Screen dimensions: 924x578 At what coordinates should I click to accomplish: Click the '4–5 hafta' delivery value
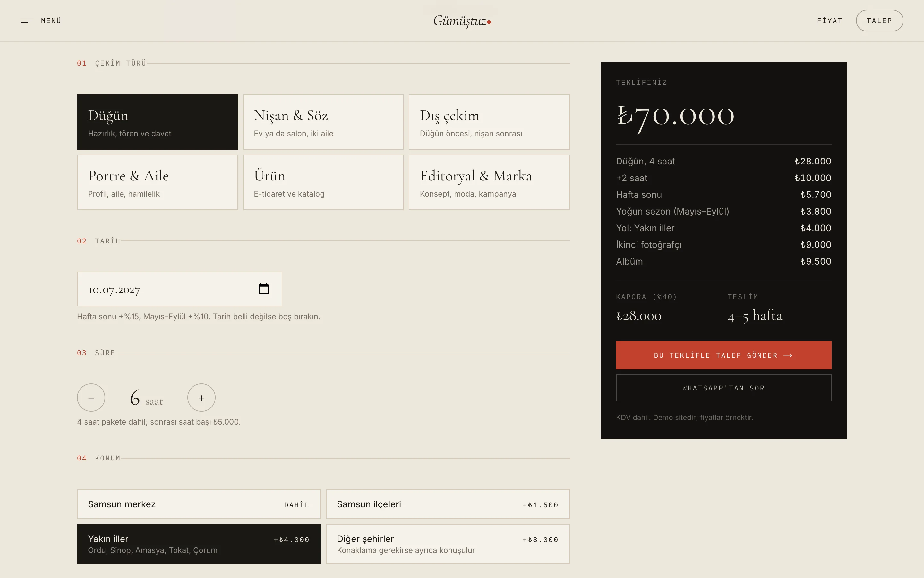coord(755,316)
